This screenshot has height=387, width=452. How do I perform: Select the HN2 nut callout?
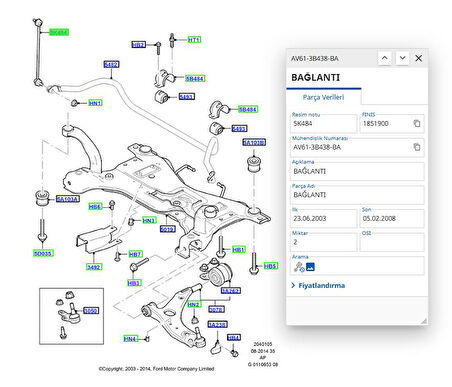(193, 304)
